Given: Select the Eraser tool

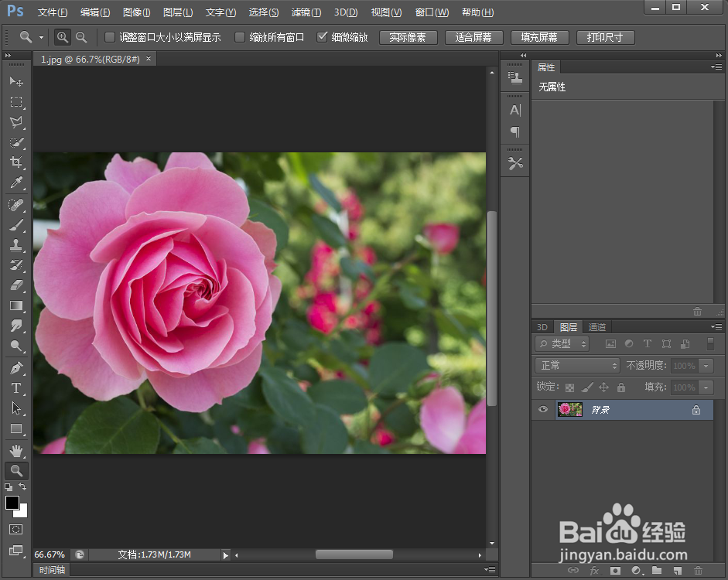Looking at the screenshot, I should pyautogui.click(x=16, y=285).
